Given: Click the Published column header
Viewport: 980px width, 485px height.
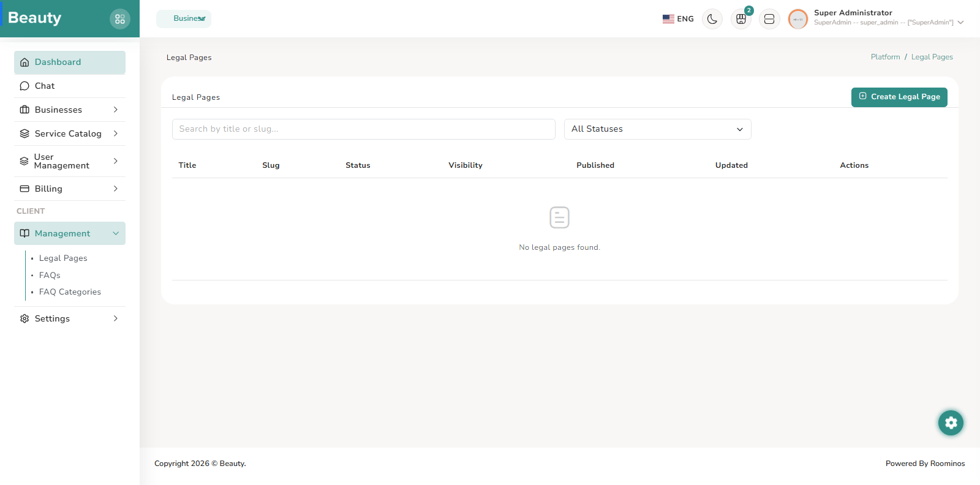Looking at the screenshot, I should [x=595, y=165].
